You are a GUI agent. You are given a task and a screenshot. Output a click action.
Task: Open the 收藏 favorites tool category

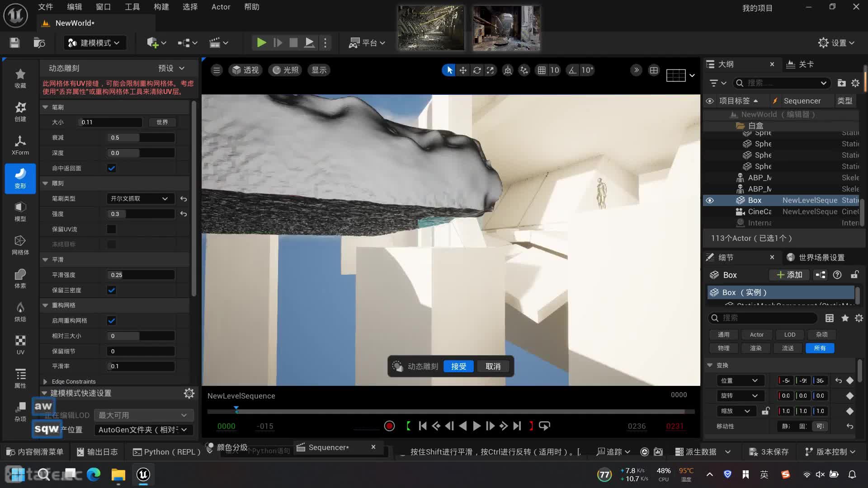(x=20, y=78)
